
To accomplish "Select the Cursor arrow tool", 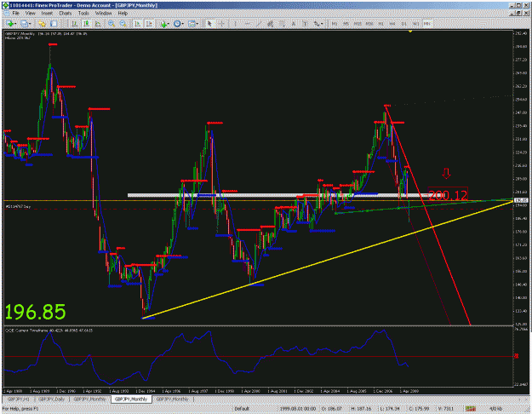I will (209, 24).
